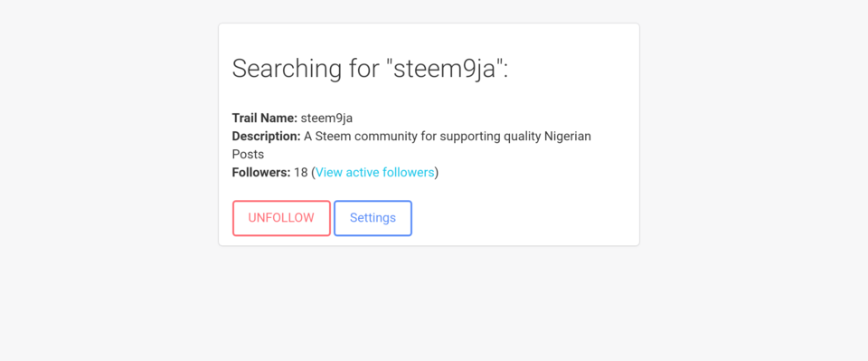Click the word "Posts" in the description

(x=248, y=155)
